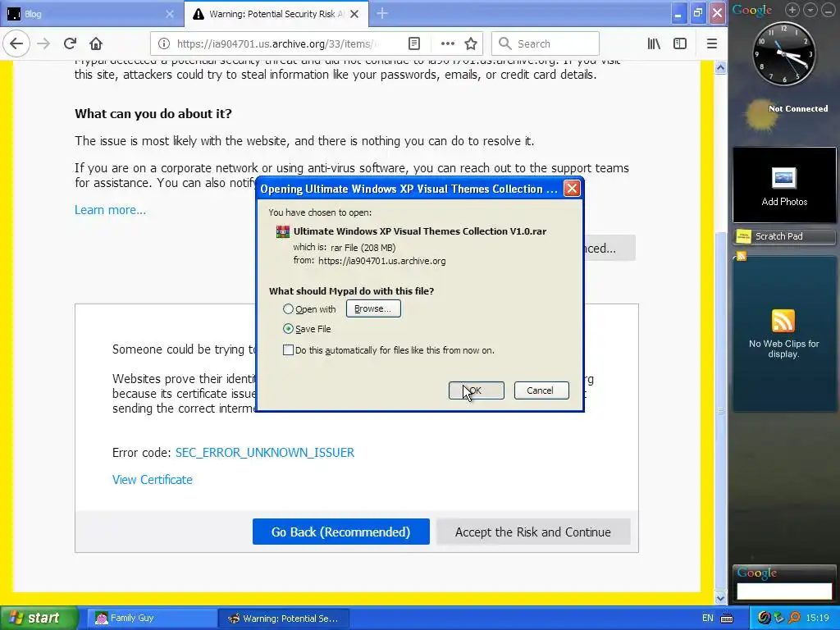Check Do this automatically for files
840x630 pixels.
[x=288, y=350]
